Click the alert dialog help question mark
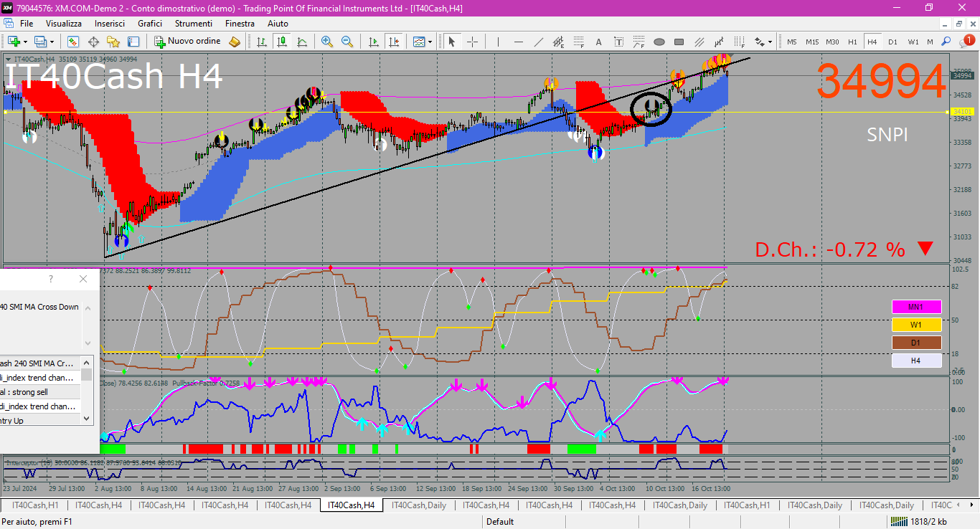Viewport: 980px width, 529px height. pyautogui.click(x=51, y=279)
